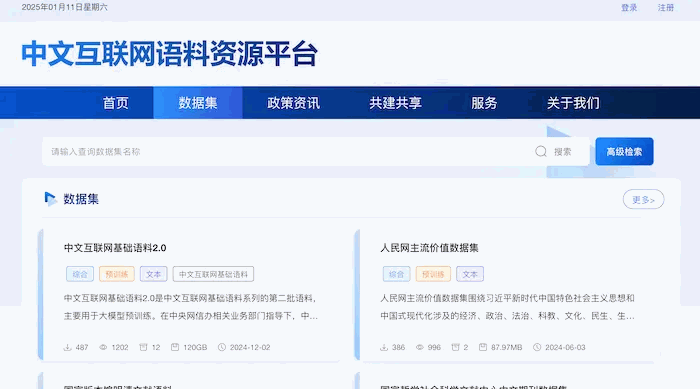Click 文本 tag on 人民网主流价值数据集 card
This screenshot has height=389, width=700.
pos(470,274)
